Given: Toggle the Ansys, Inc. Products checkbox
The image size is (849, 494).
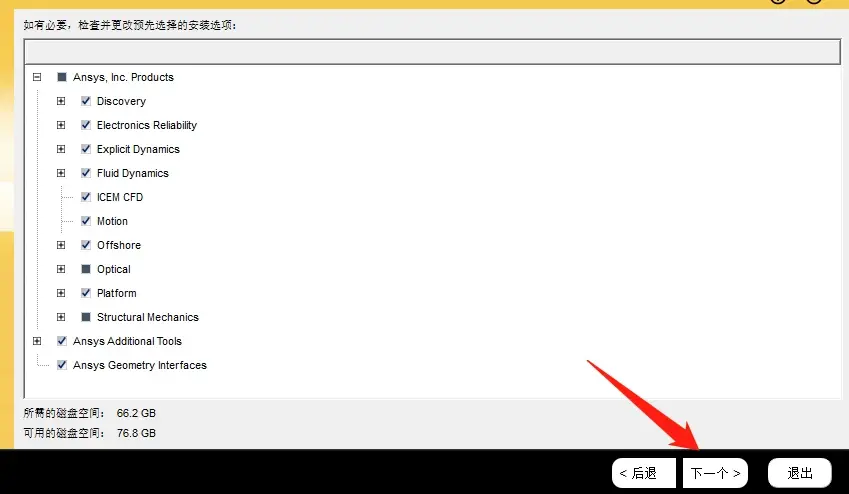Looking at the screenshot, I should click(62, 77).
